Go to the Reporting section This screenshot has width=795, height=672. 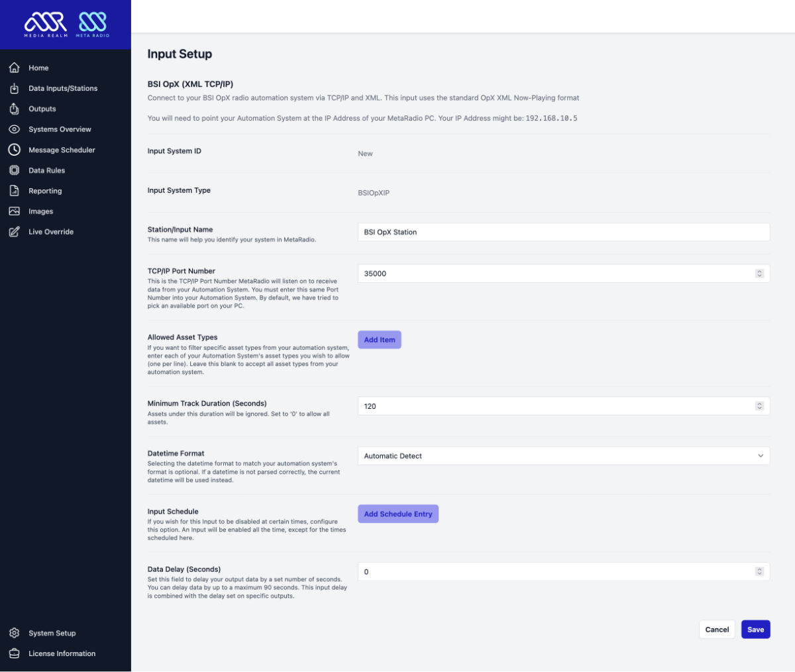[45, 191]
